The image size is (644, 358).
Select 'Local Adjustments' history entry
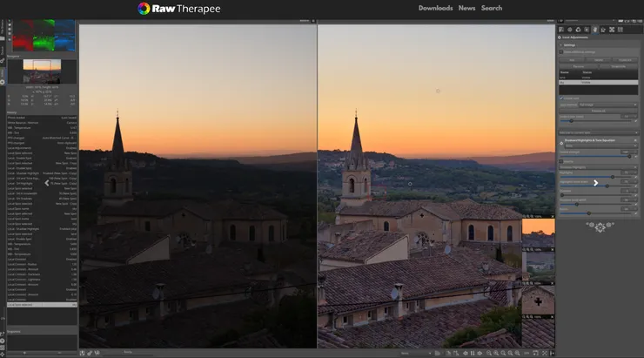[x=42, y=148]
